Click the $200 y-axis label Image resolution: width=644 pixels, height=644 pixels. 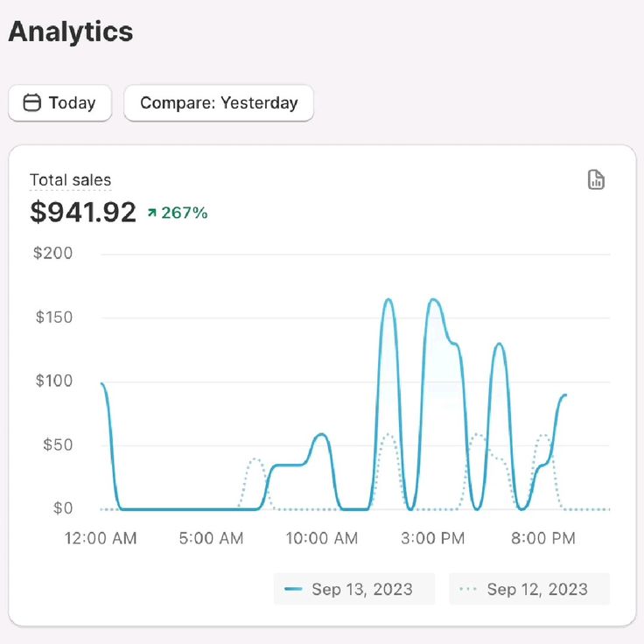53,254
